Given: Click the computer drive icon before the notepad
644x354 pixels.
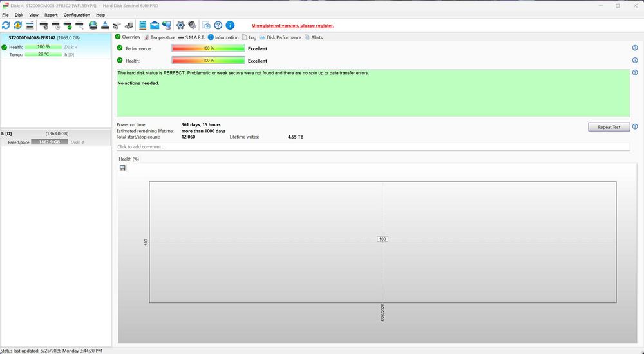Looking at the screenshot, I should (129, 26).
